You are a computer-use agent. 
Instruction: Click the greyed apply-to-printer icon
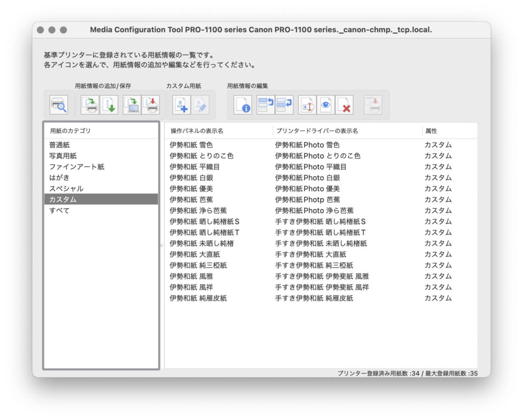(x=373, y=105)
